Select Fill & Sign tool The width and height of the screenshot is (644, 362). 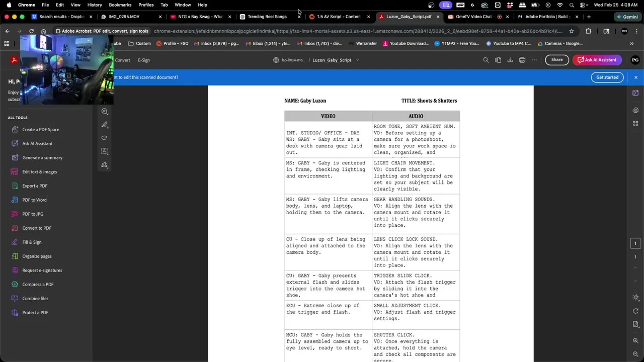[32, 242]
